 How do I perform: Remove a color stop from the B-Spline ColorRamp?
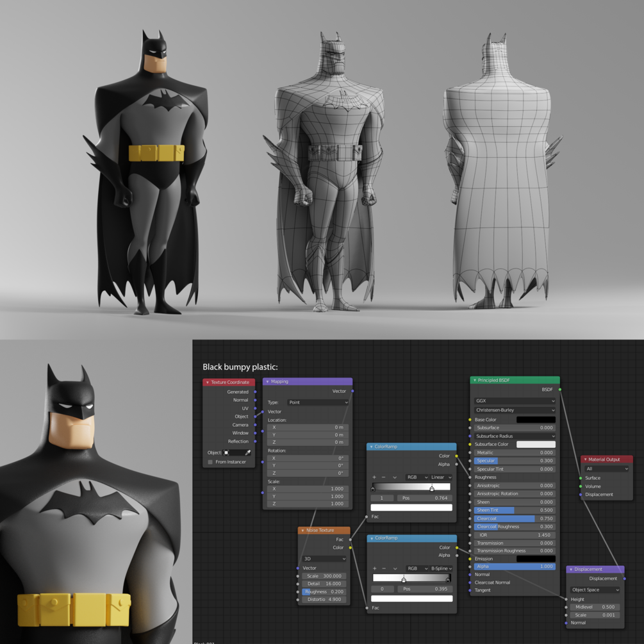click(x=384, y=568)
